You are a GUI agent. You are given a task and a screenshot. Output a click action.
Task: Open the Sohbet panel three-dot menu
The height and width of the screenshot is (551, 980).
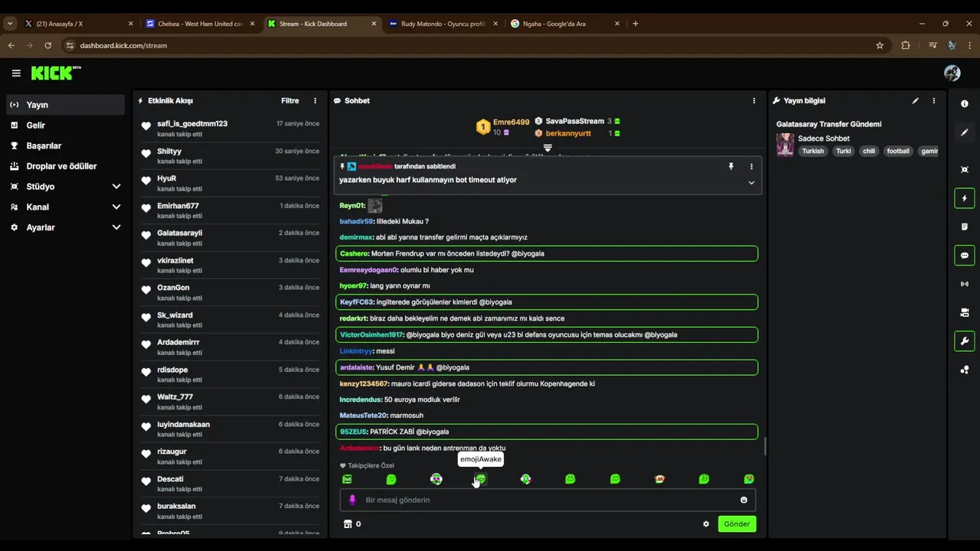pyautogui.click(x=754, y=100)
